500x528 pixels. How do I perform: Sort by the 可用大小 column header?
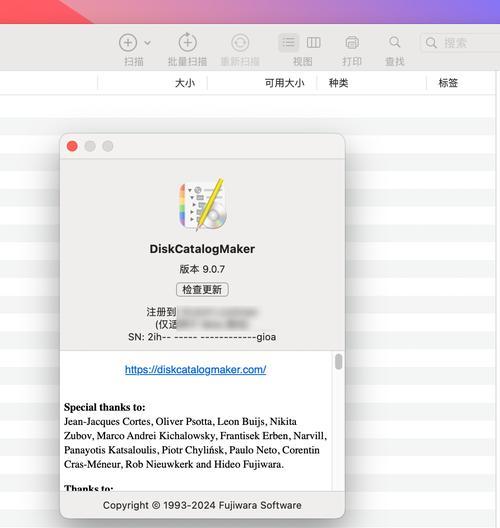285,83
